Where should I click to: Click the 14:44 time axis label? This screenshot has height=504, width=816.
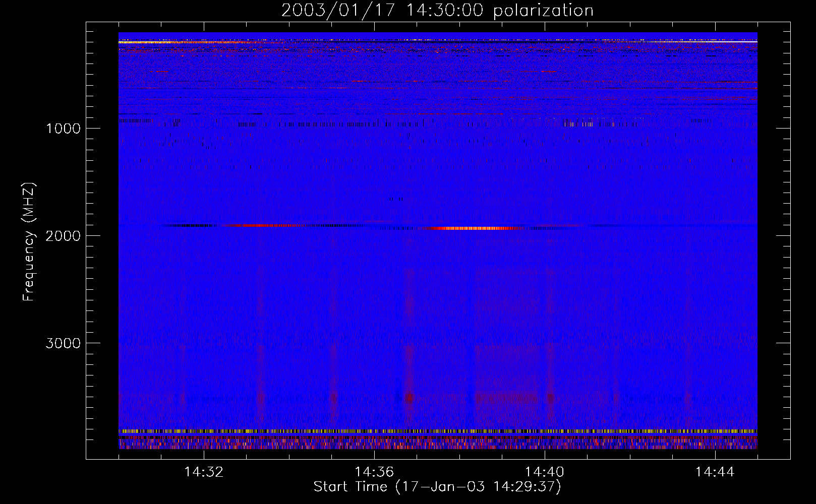715,472
